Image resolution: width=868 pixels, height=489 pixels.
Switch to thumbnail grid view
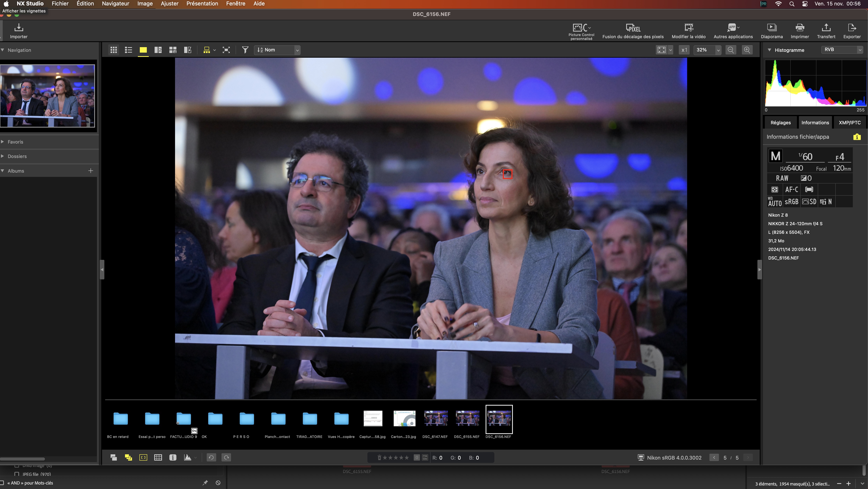pyautogui.click(x=114, y=50)
